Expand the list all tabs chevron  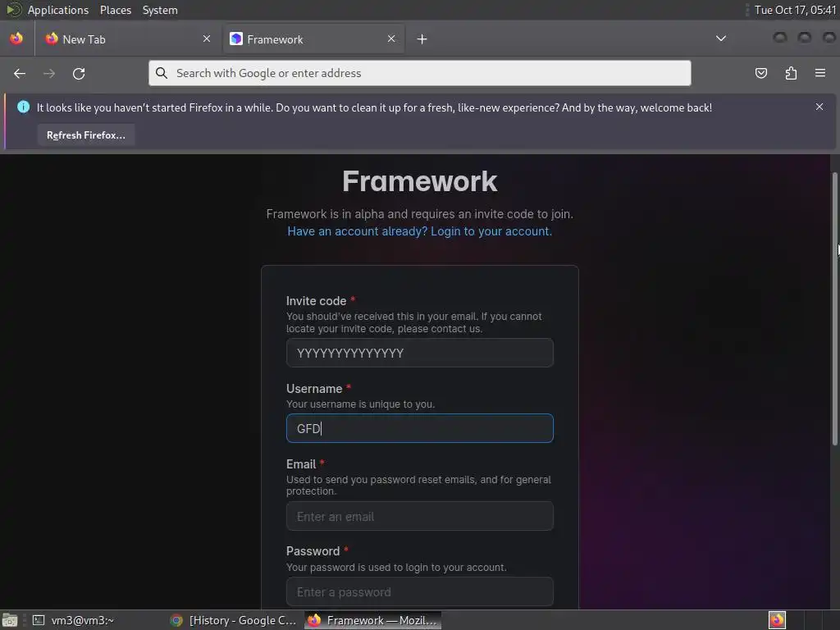click(x=721, y=39)
